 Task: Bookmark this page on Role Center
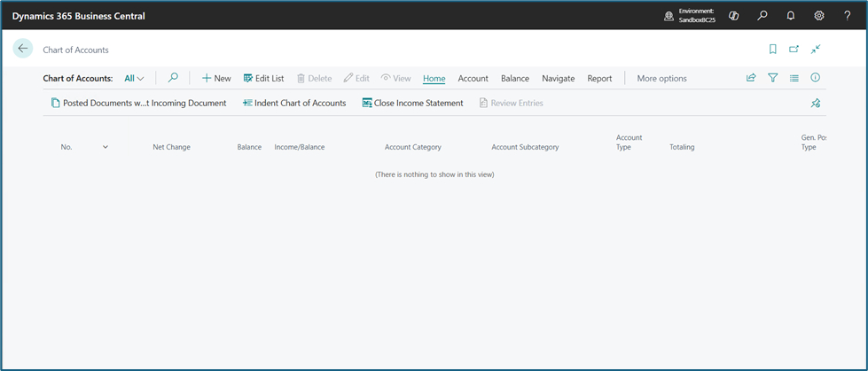coord(773,50)
